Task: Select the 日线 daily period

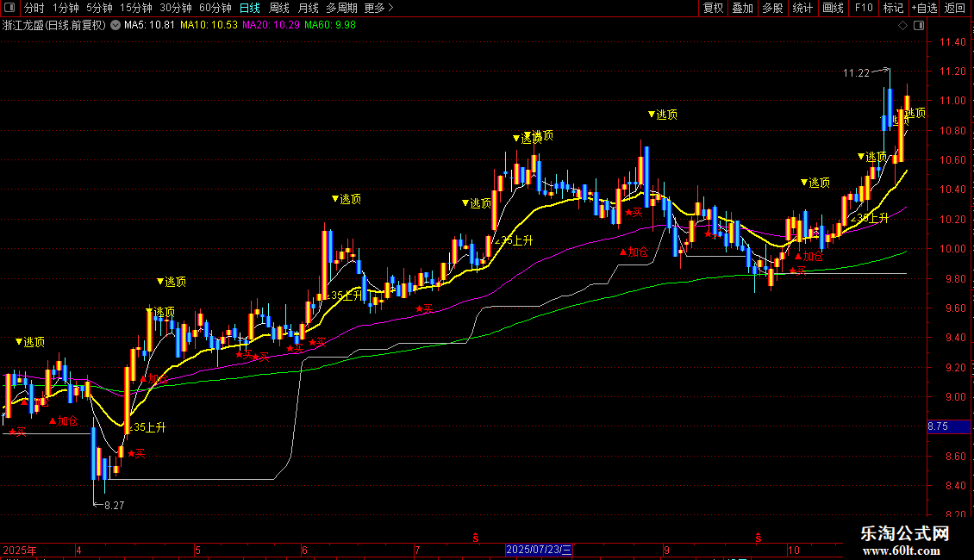Action: pyautogui.click(x=250, y=8)
